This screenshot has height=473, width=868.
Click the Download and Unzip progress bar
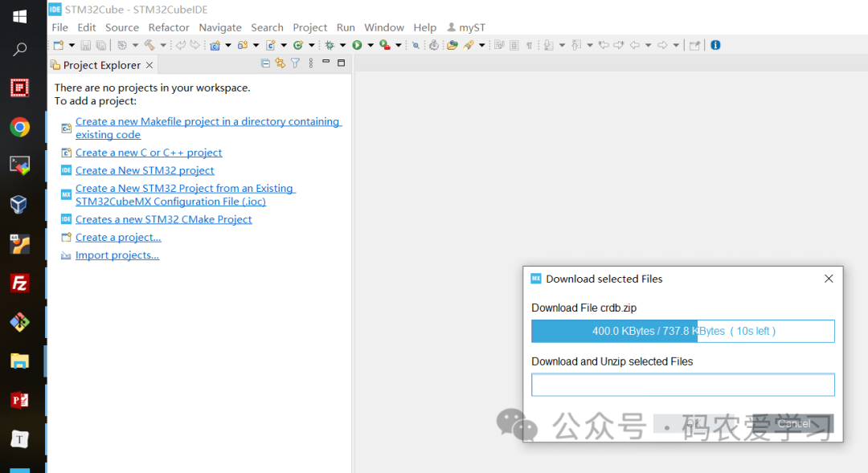click(682, 385)
